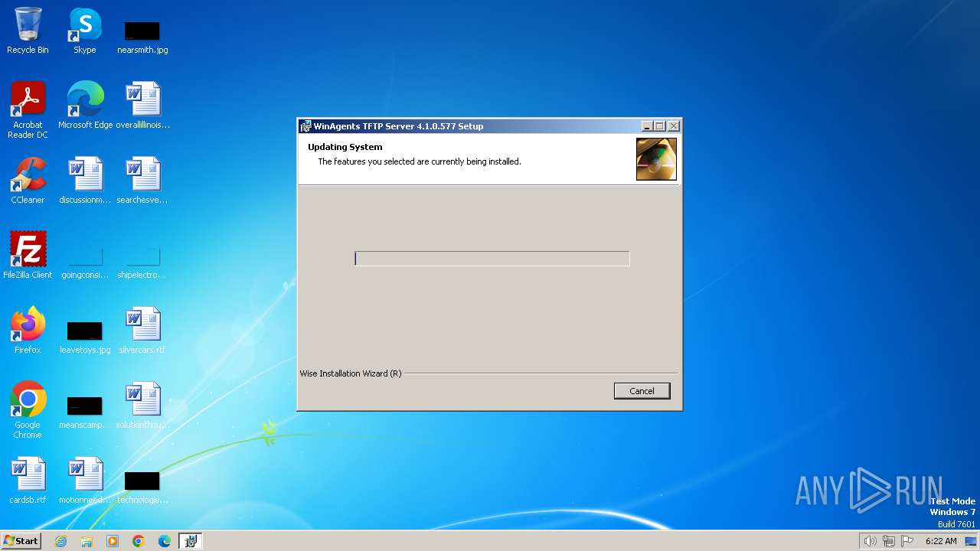Open the Recycle Bin desktop icon
The image size is (980, 551).
click(28, 31)
